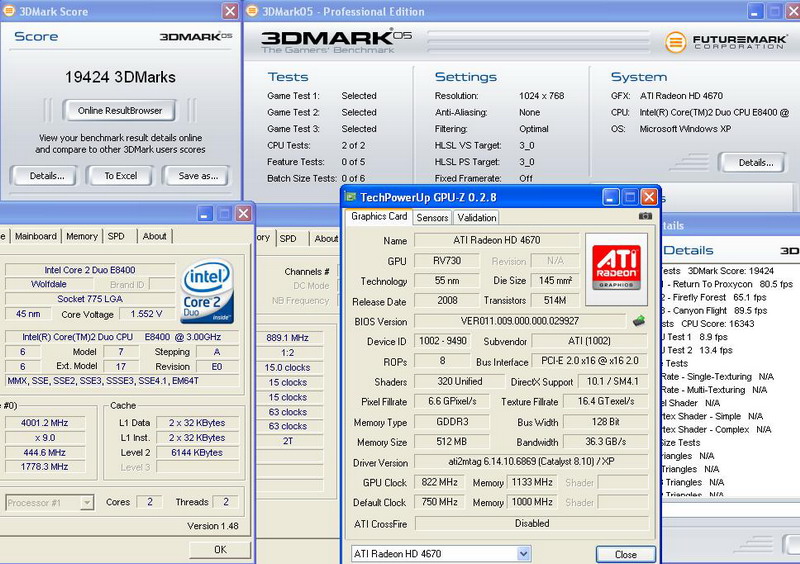800x564 pixels.
Task: Click the ATI CrossFire Disabled field
Action: [x=532, y=523]
